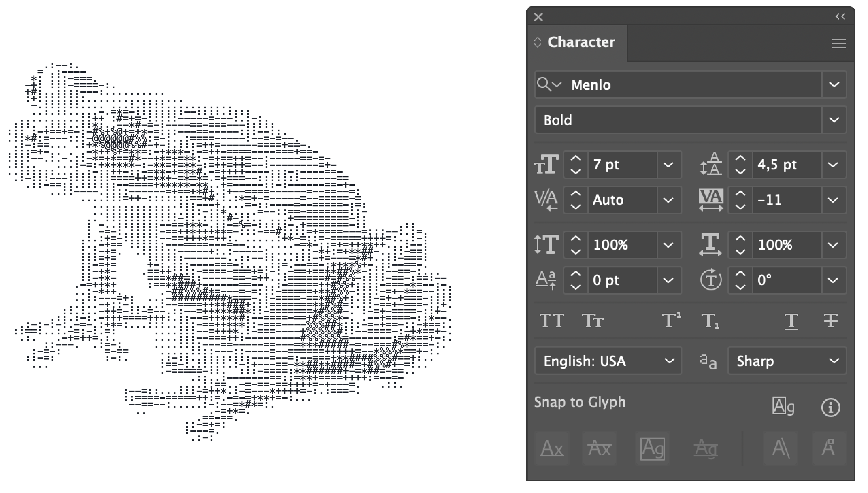This screenshot has height=493, width=868.
Task: Open the English: USA language dropdown
Action: point(669,361)
